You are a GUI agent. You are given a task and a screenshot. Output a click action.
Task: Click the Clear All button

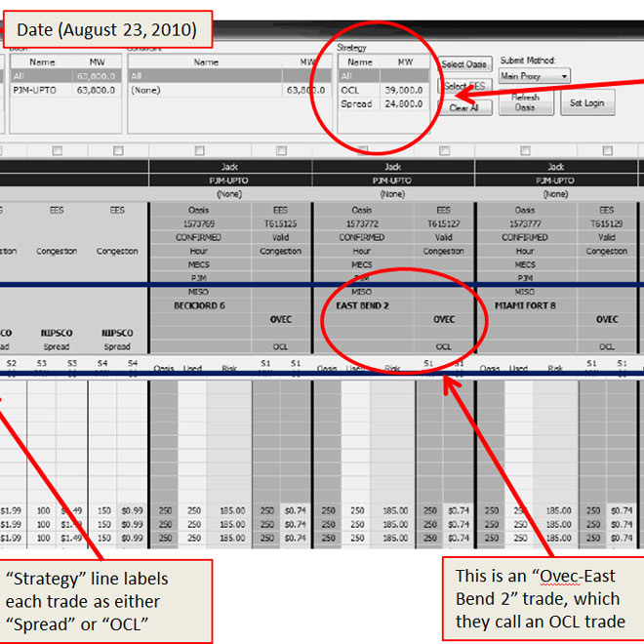tap(464, 108)
